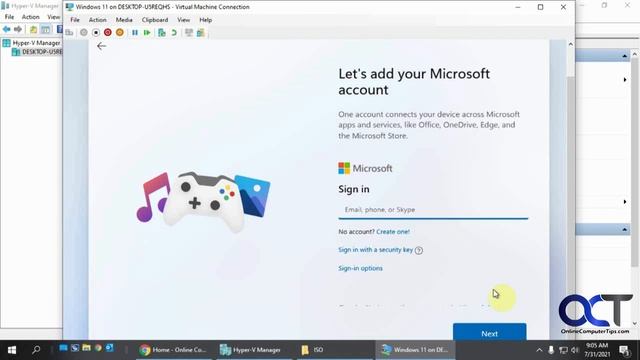Open the Help menu
Image resolution: width=640 pixels, height=360 pixels.
(205, 20)
